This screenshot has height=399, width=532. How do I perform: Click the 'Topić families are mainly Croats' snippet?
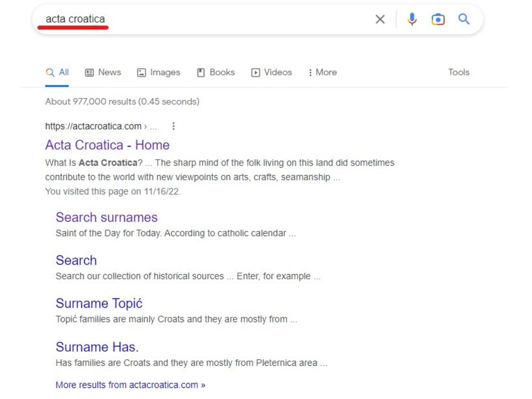pyautogui.click(x=177, y=319)
